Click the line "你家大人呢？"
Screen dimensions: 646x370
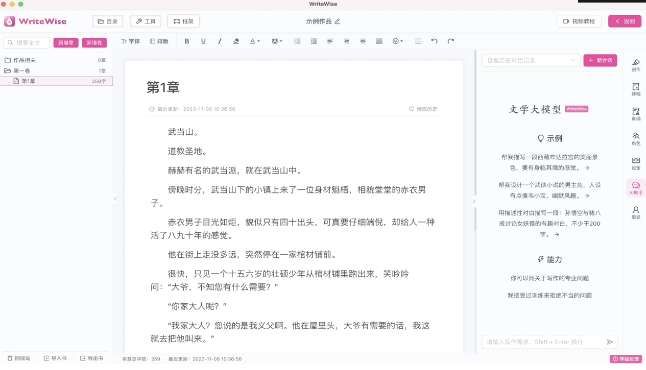click(198, 306)
